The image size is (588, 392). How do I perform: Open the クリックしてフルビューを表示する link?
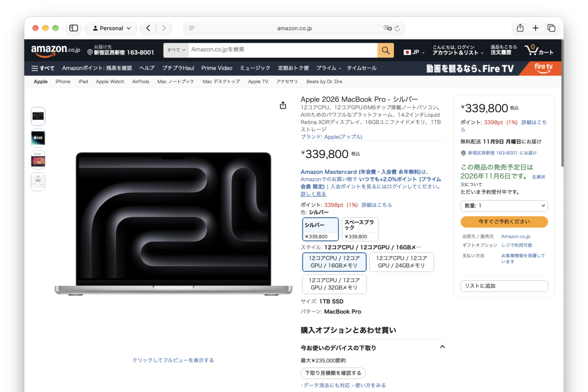click(x=173, y=360)
